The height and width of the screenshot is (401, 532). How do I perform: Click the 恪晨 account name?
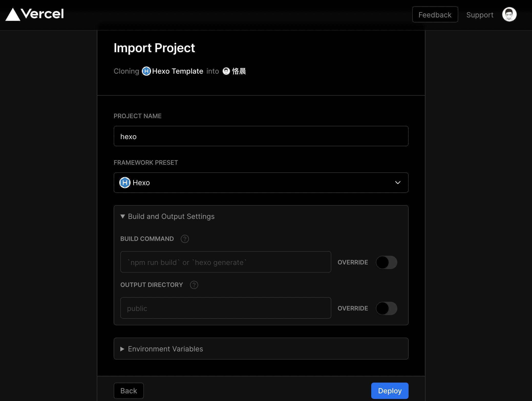tap(239, 71)
